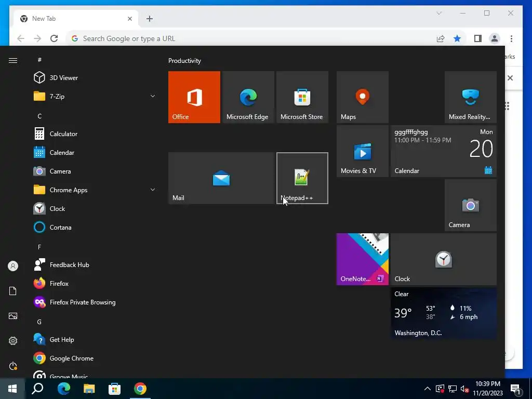Image resolution: width=532 pixels, height=399 pixels.
Task: Open the Mail tile
Action: [x=221, y=178]
